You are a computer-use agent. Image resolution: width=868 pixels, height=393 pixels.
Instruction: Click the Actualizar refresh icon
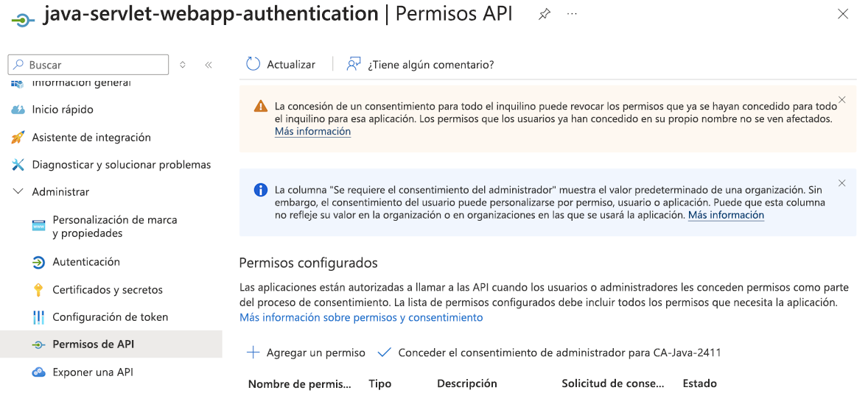253,64
